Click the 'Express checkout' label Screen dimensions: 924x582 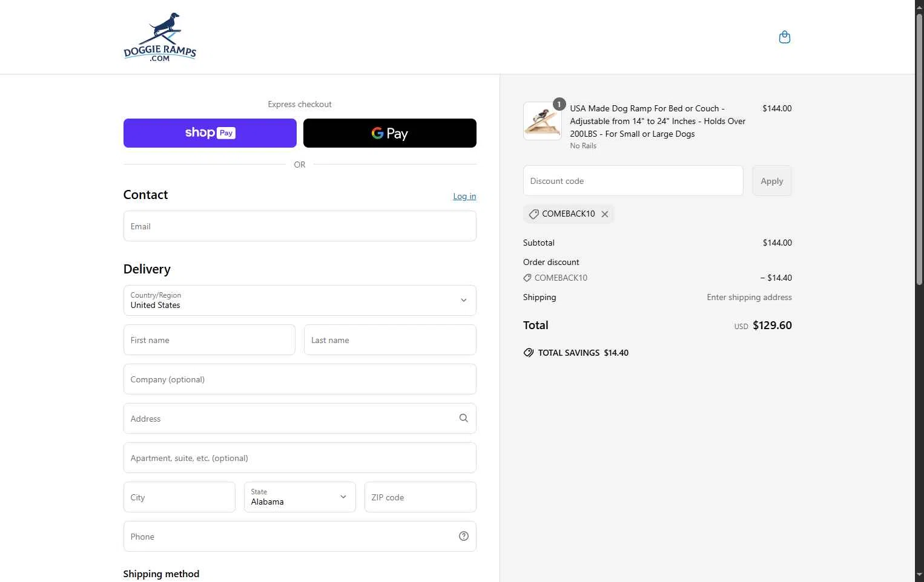[300, 104]
